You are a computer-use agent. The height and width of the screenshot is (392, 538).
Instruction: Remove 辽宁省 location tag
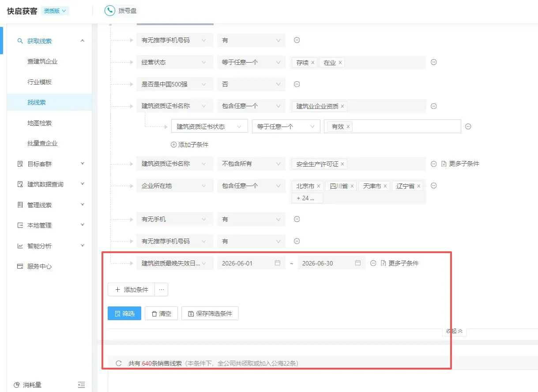point(419,186)
